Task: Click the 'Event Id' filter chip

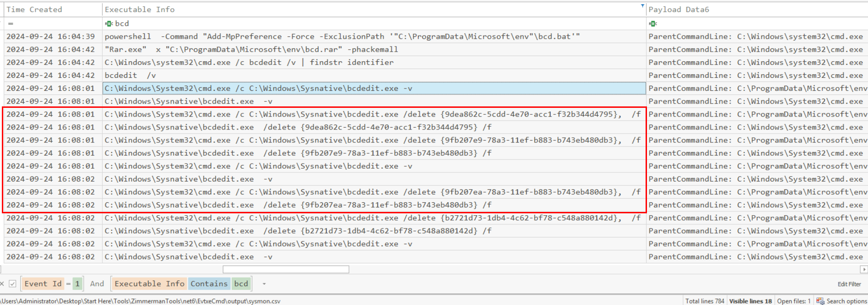Action: pyautogui.click(x=43, y=284)
